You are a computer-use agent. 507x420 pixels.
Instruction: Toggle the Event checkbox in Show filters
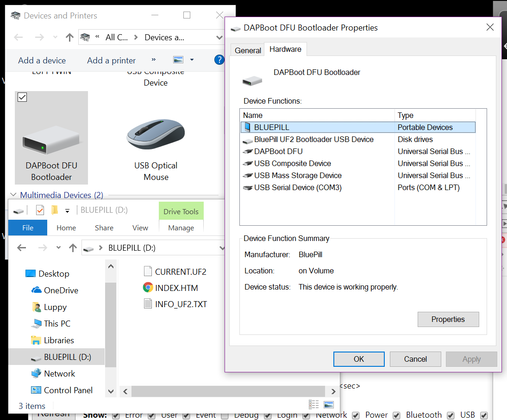point(186,416)
